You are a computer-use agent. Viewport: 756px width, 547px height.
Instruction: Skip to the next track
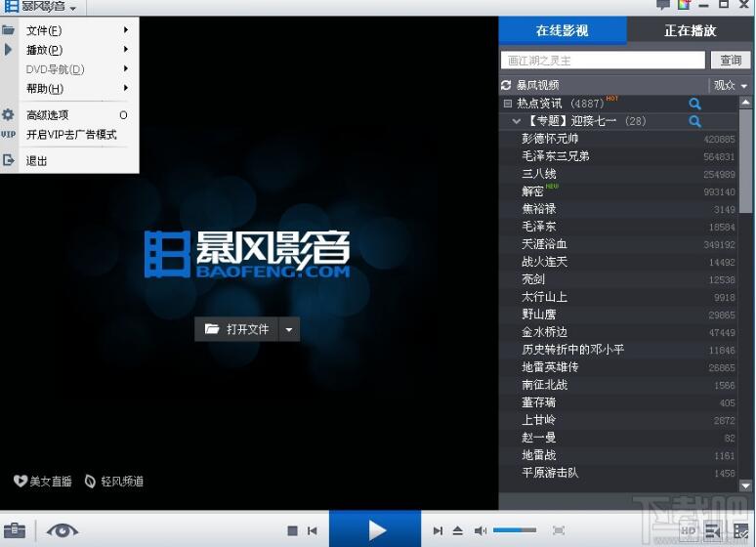tap(438, 530)
